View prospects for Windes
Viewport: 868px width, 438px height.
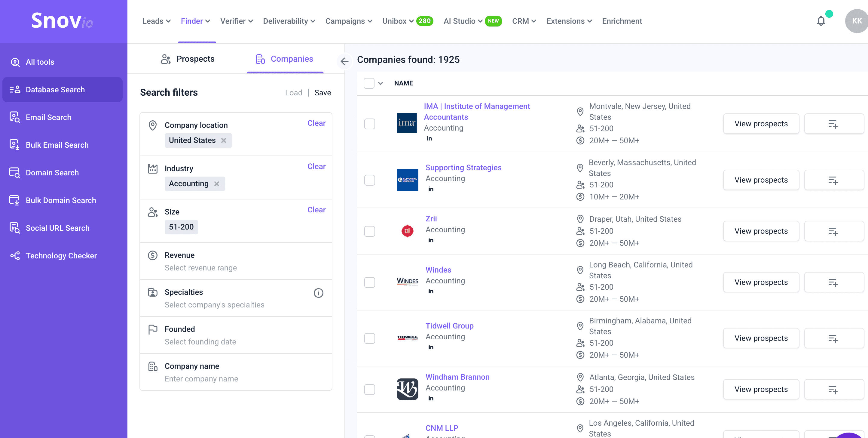coord(761,282)
